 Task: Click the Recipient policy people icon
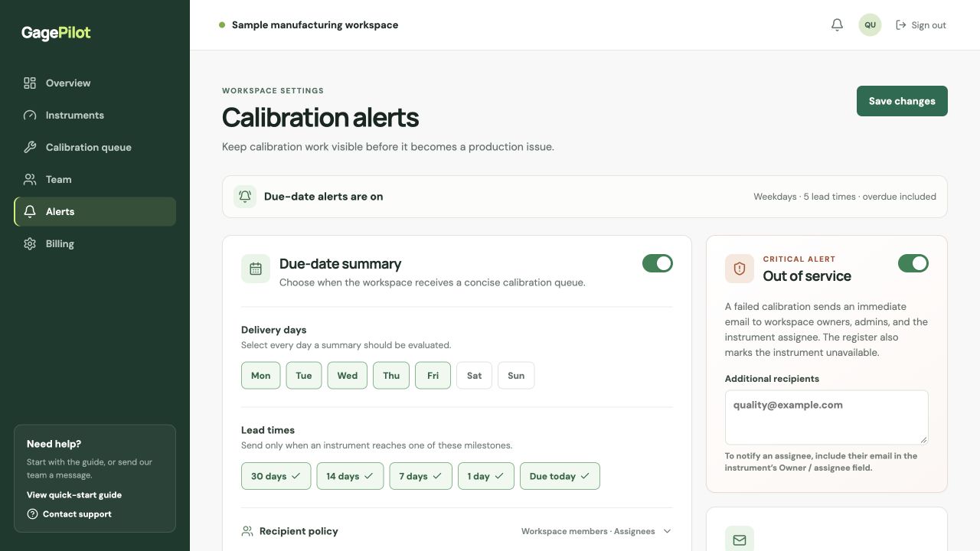pyautogui.click(x=247, y=531)
